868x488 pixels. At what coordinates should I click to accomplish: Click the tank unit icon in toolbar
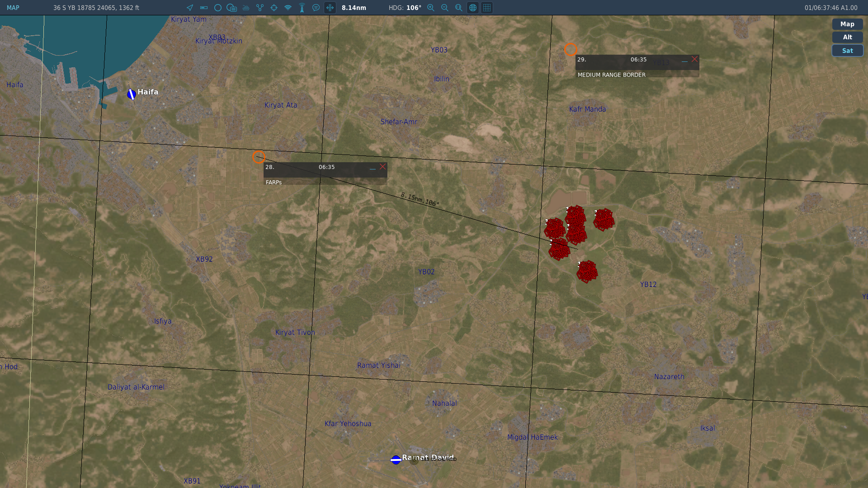[x=246, y=8]
